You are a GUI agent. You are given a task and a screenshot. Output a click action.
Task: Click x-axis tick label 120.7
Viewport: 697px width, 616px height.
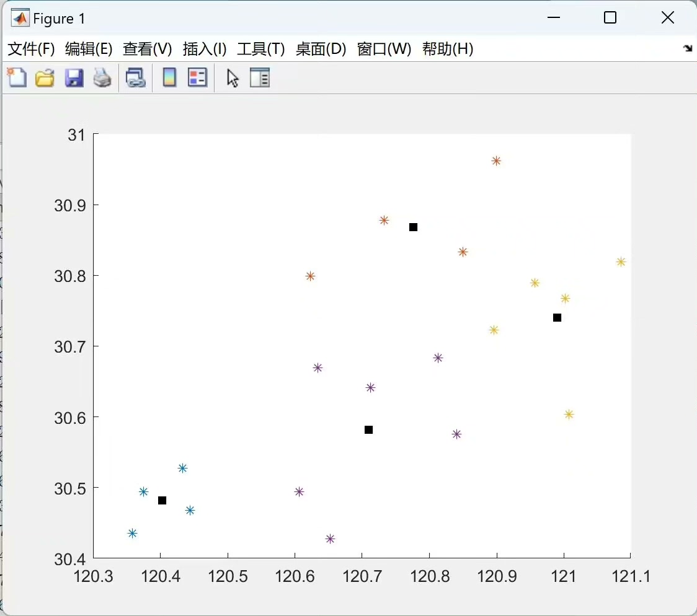pos(362,576)
